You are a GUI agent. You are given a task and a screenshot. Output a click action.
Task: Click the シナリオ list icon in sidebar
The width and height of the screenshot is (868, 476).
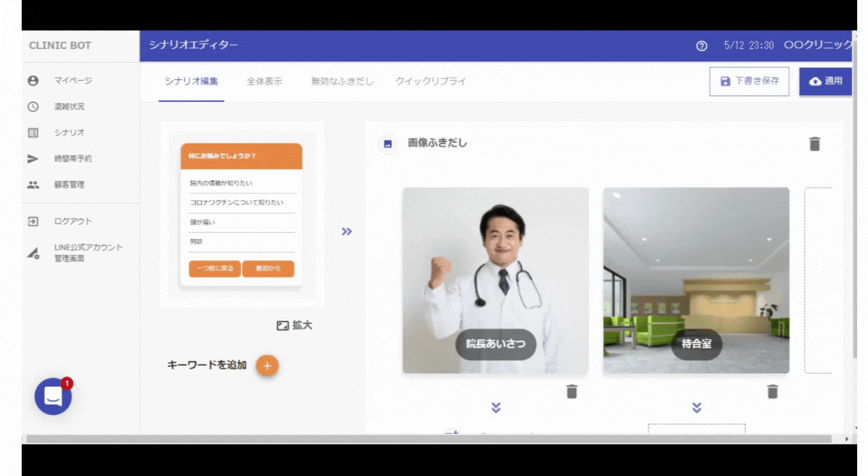(33, 133)
